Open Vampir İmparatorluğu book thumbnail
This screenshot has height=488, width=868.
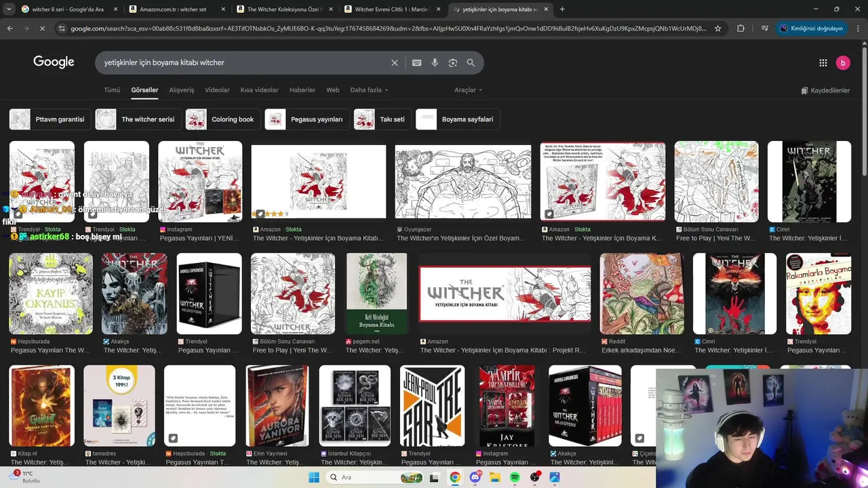[x=507, y=405]
